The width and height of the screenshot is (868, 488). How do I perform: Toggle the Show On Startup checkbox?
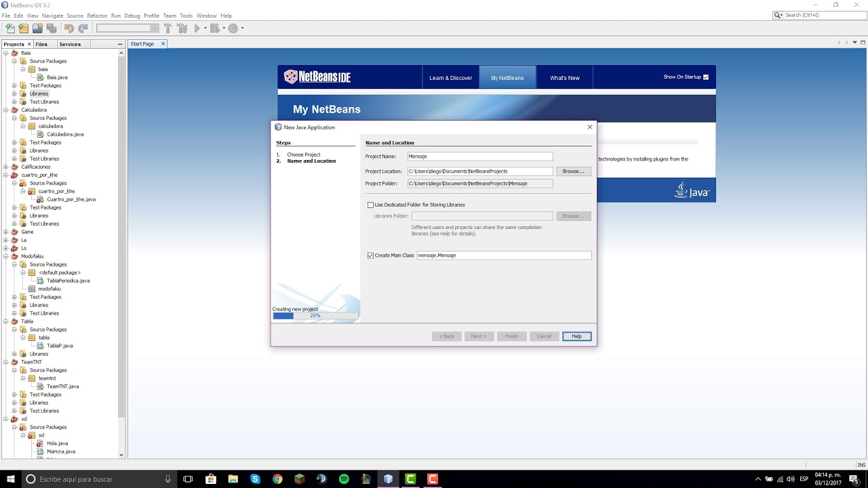coord(706,77)
